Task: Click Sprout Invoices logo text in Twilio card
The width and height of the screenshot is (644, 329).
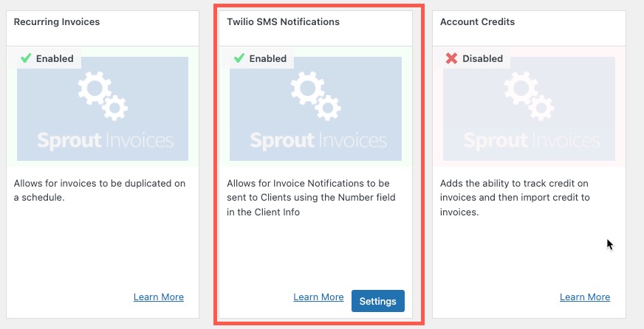Action: (x=318, y=140)
